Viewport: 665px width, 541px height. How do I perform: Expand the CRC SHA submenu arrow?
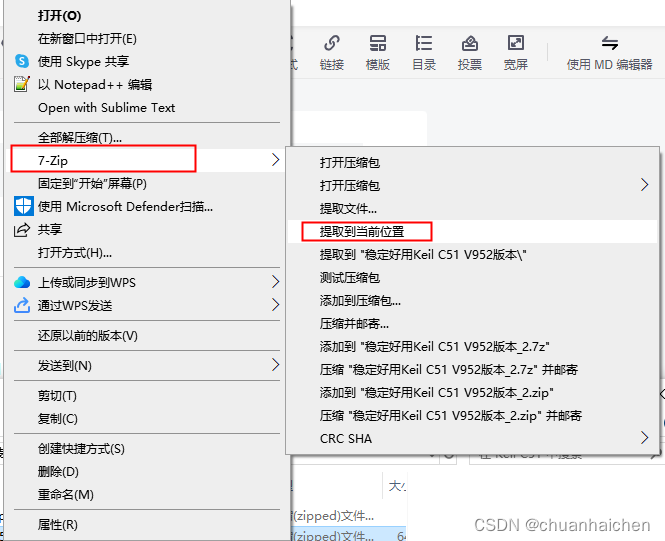click(x=645, y=438)
